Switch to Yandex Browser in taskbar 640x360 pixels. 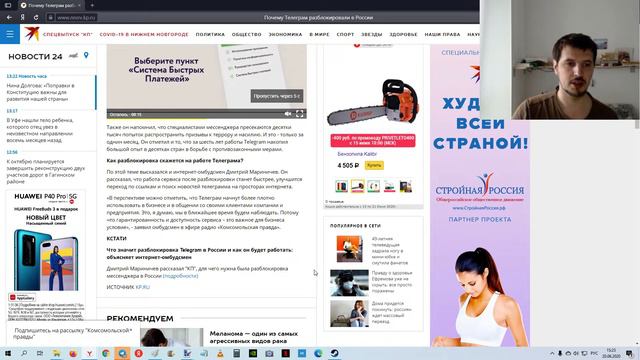(x=89, y=353)
